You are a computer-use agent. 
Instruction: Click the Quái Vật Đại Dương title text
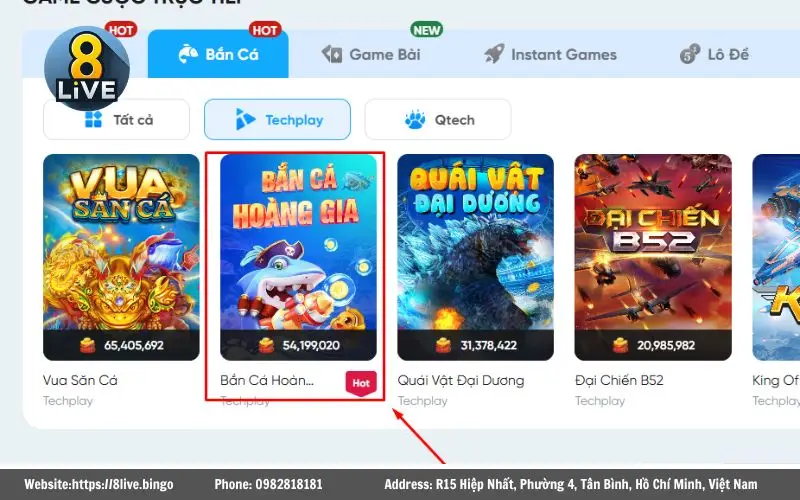[461, 380]
